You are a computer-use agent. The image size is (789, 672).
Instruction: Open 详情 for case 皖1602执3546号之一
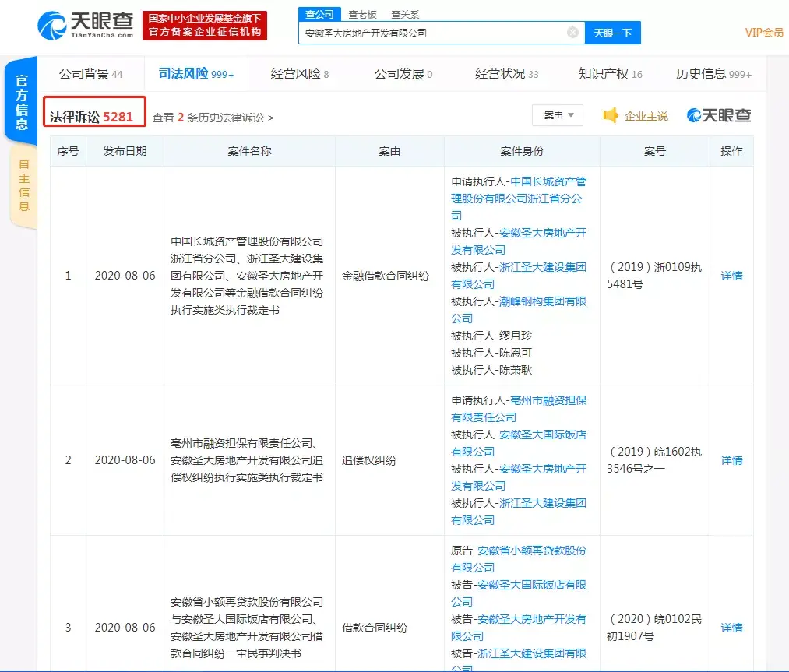[731, 460]
